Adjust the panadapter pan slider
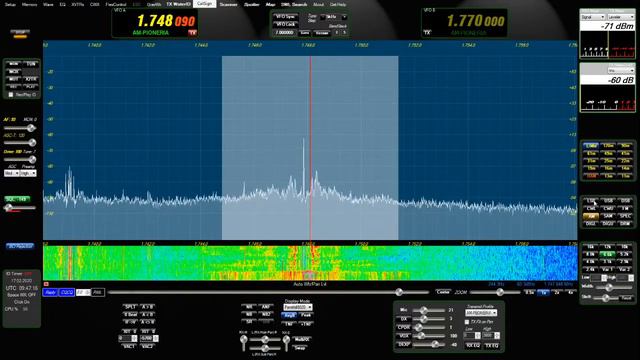The height and width of the screenshot is (360, 640). (268, 292)
